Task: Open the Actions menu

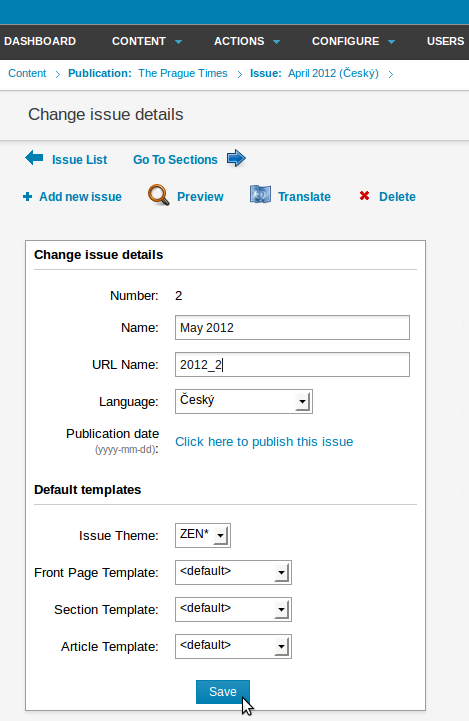Action: point(247,41)
